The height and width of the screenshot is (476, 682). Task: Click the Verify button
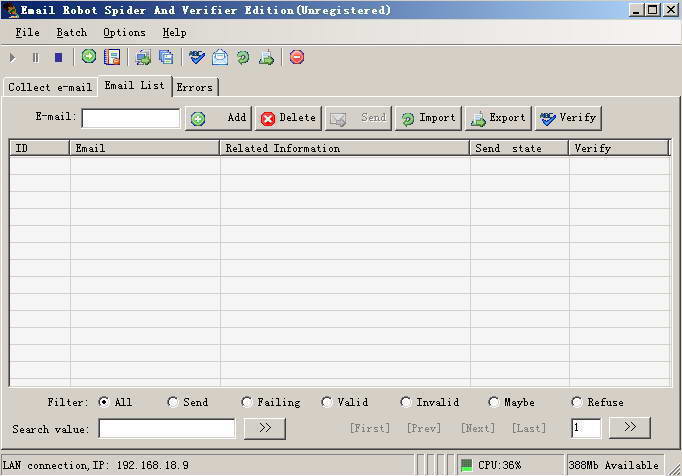(x=568, y=118)
